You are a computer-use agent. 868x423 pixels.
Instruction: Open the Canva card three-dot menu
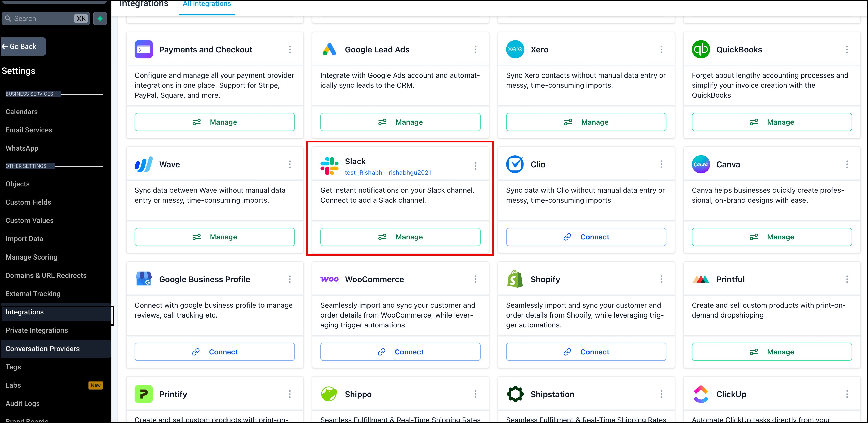(847, 164)
